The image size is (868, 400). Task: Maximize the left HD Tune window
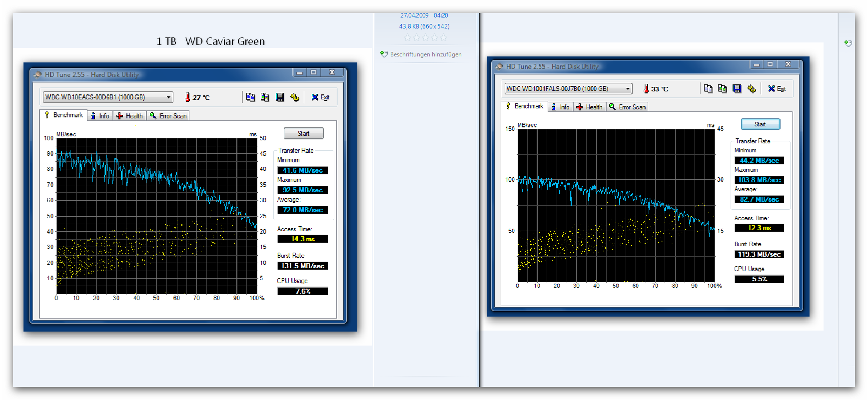[x=313, y=72]
